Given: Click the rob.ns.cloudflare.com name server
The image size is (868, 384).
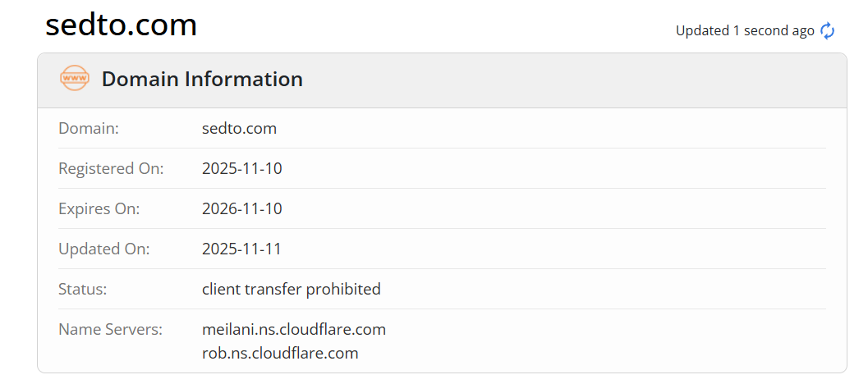Looking at the screenshot, I should [x=280, y=354].
